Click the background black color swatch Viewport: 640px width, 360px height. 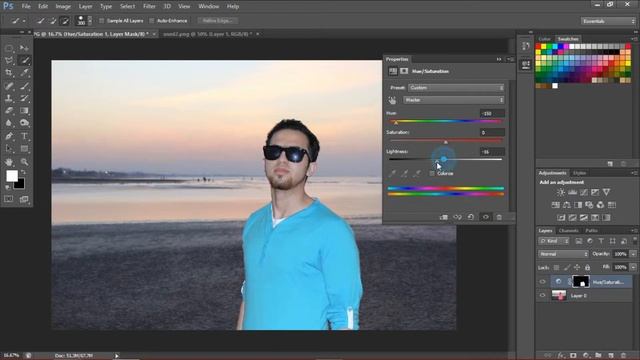click(x=20, y=185)
